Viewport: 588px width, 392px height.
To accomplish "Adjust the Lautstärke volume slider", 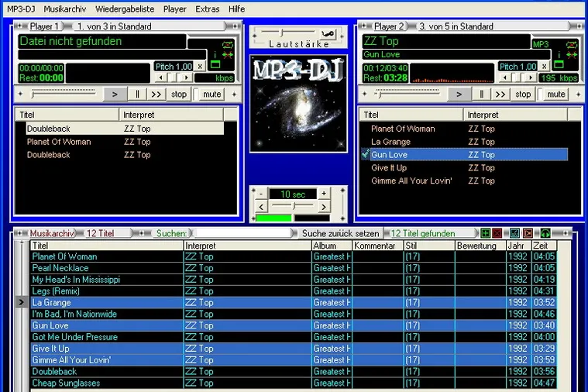I will click(288, 33).
